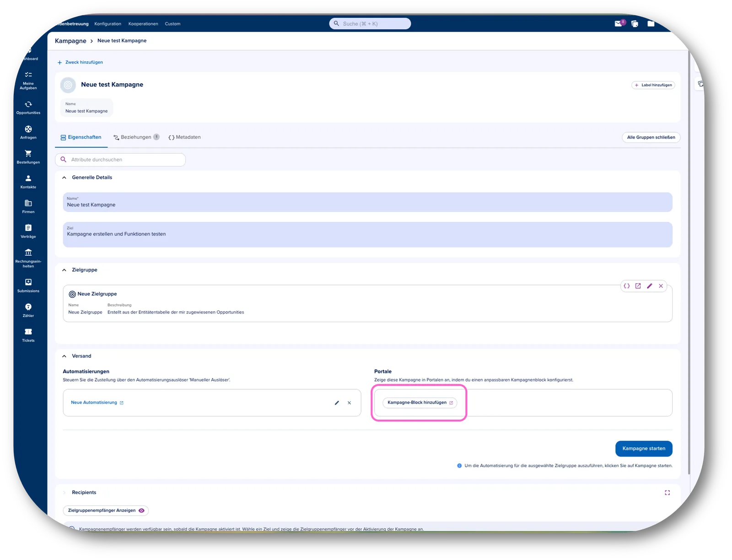The height and width of the screenshot is (560, 732).
Task: Open Zähler in the sidebar
Action: point(28,310)
